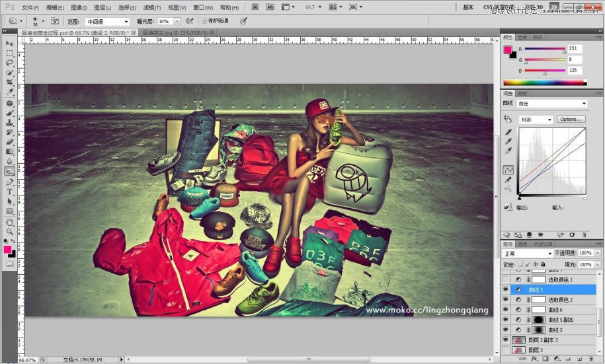The width and height of the screenshot is (605, 364).
Task: Show the 图层 3 layer
Action: point(506,349)
